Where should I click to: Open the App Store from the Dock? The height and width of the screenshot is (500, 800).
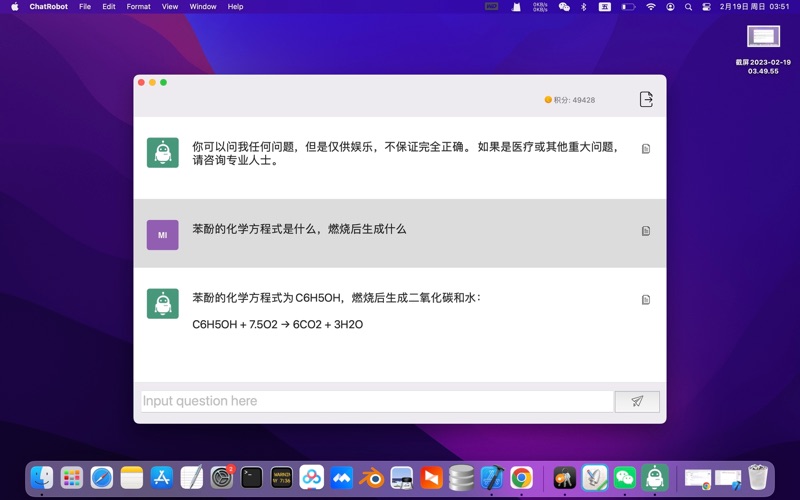pyautogui.click(x=162, y=478)
